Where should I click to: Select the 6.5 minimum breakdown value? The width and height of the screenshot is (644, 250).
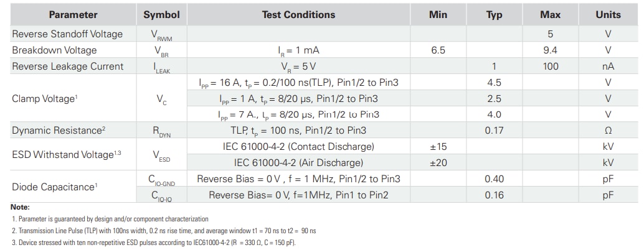(438, 50)
